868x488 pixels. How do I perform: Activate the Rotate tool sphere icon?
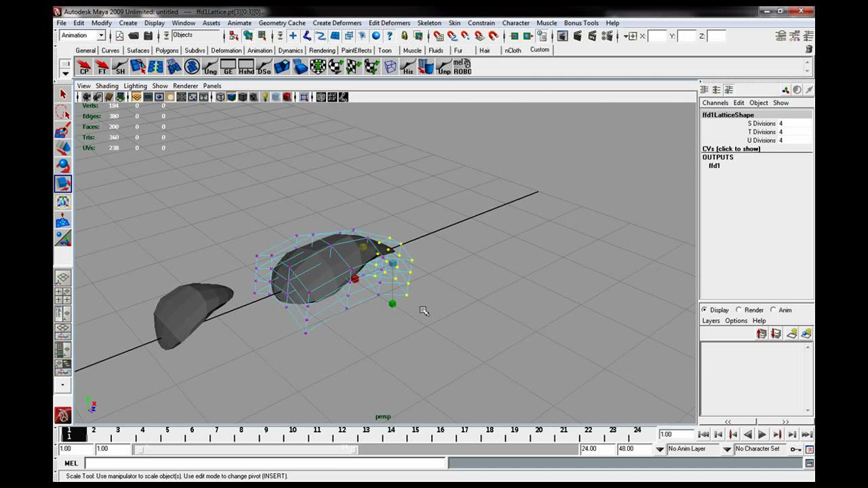point(63,165)
